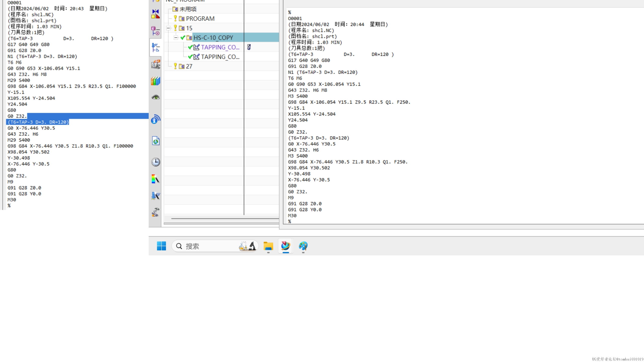Switch to the NX application in taskbar
This screenshot has height=362, width=644.
[286, 246]
